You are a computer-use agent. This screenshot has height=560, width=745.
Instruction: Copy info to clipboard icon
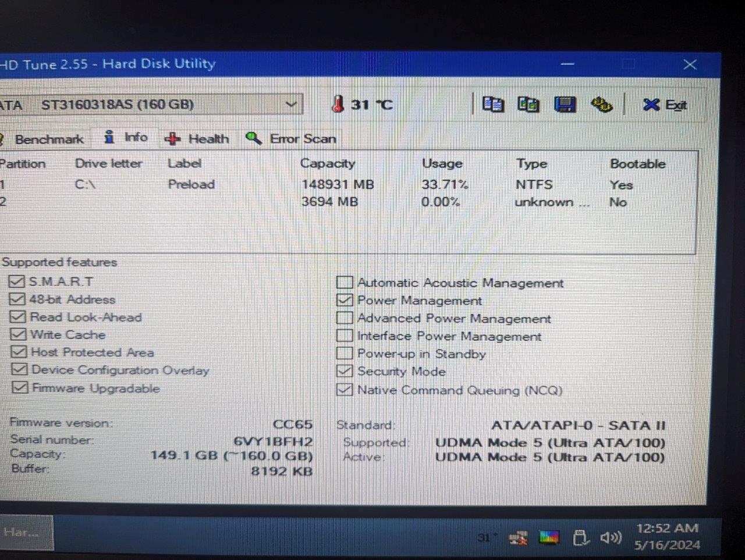[x=493, y=105]
